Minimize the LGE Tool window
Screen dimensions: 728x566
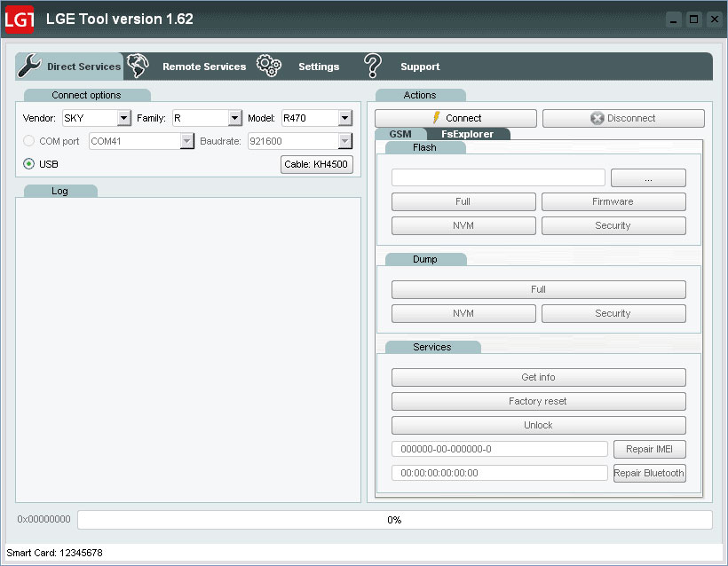coord(673,20)
